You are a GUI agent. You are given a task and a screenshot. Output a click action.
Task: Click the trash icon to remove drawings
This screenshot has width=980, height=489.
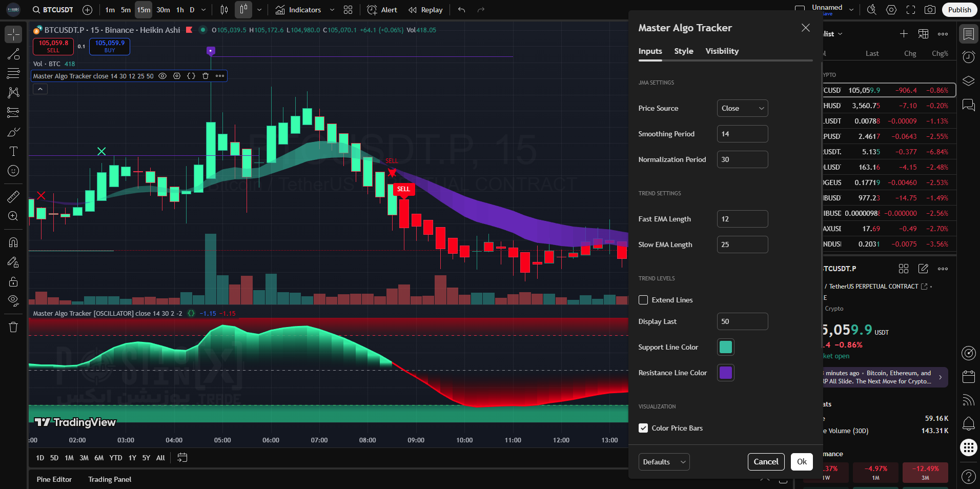13,327
